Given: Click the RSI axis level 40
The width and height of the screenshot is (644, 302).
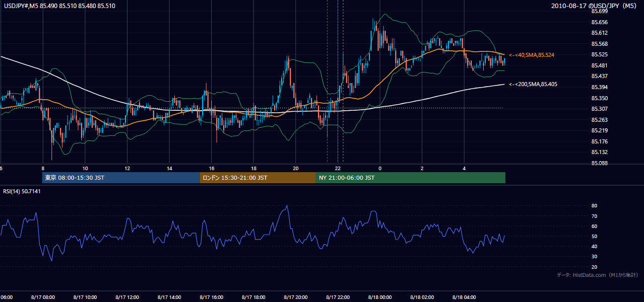Looking at the screenshot, I should pyautogui.click(x=594, y=246).
